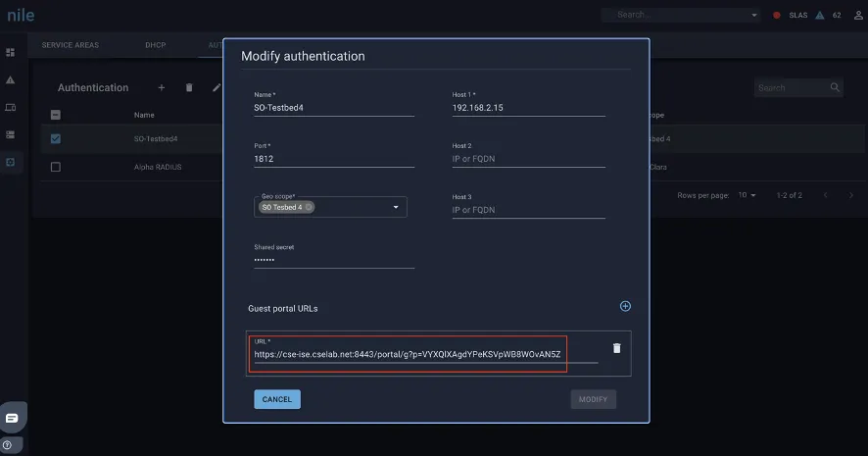Delete selected authentication with trash icon
Image resolution: width=868 pixels, height=457 pixels.
(x=189, y=87)
